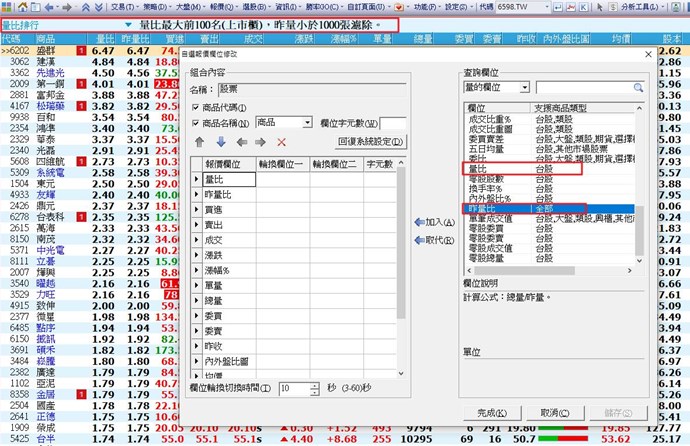This screenshot has width=690, height=446.
Task: Click the 取代 (replace) arrow button
Action: (432, 240)
